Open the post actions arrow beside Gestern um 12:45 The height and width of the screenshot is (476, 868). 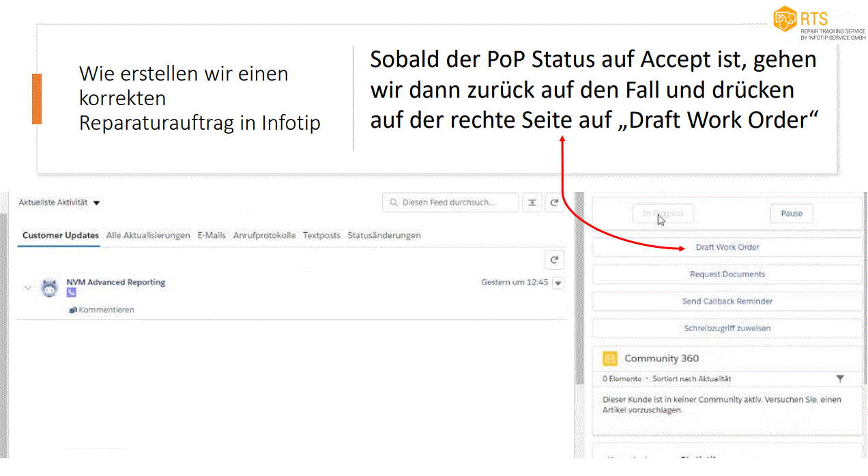tap(558, 283)
